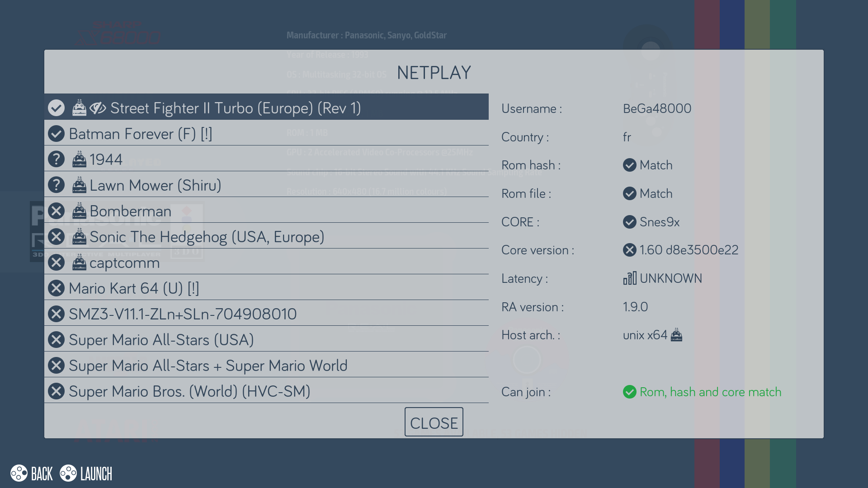The image size is (868, 488).
Task: Select Street Fighter II Turbo (Europe) (Rev 1)
Action: coord(266,107)
